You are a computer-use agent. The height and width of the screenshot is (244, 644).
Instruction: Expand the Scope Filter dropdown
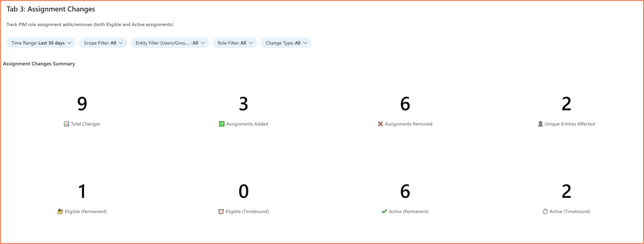pyautogui.click(x=103, y=43)
